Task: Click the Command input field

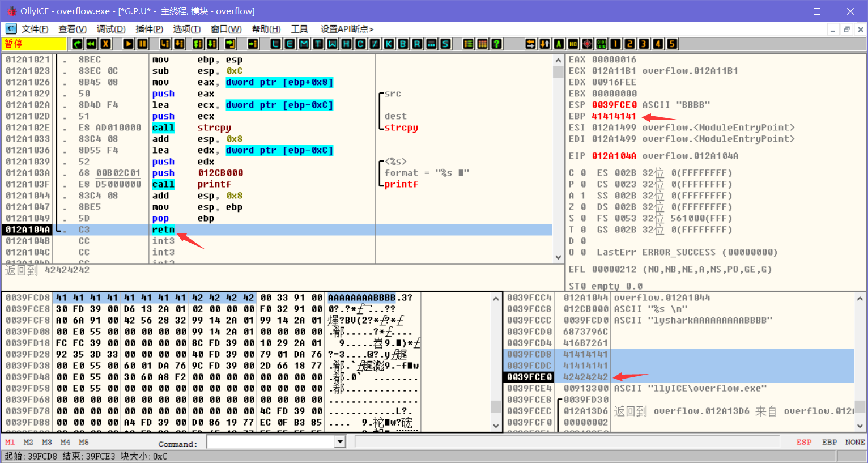Action: point(271,442)
